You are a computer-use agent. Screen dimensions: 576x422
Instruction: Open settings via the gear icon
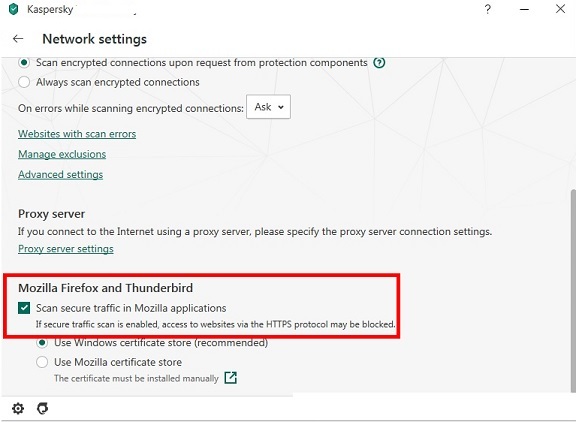pos(18,408)
